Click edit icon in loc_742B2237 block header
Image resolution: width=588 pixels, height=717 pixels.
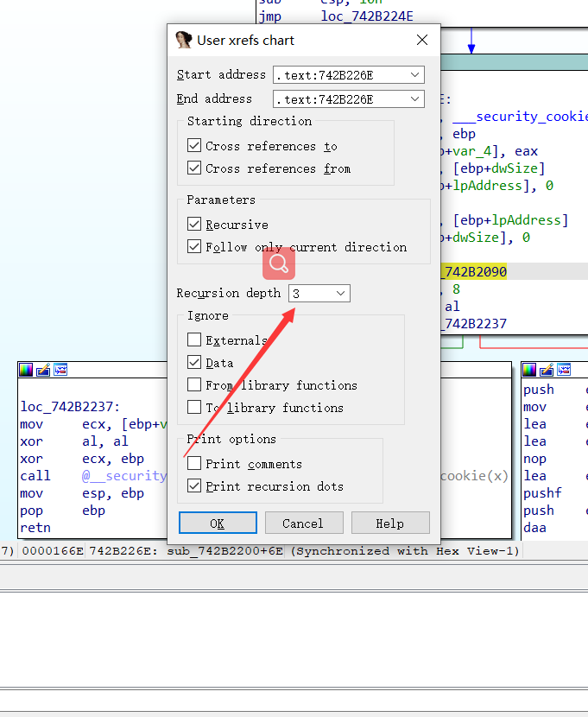(x=43, y=370)
